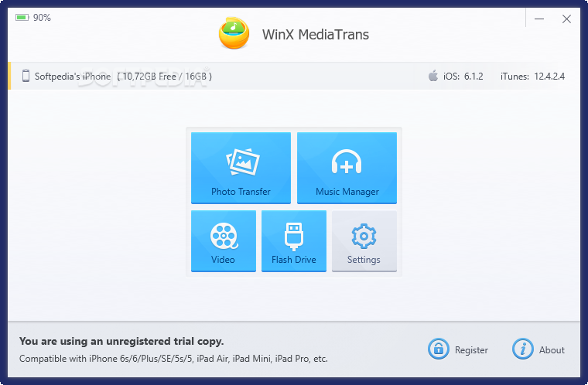Click the "WinX MediaTrans" title text
588x385 pixels.
(x=316, y=35)
